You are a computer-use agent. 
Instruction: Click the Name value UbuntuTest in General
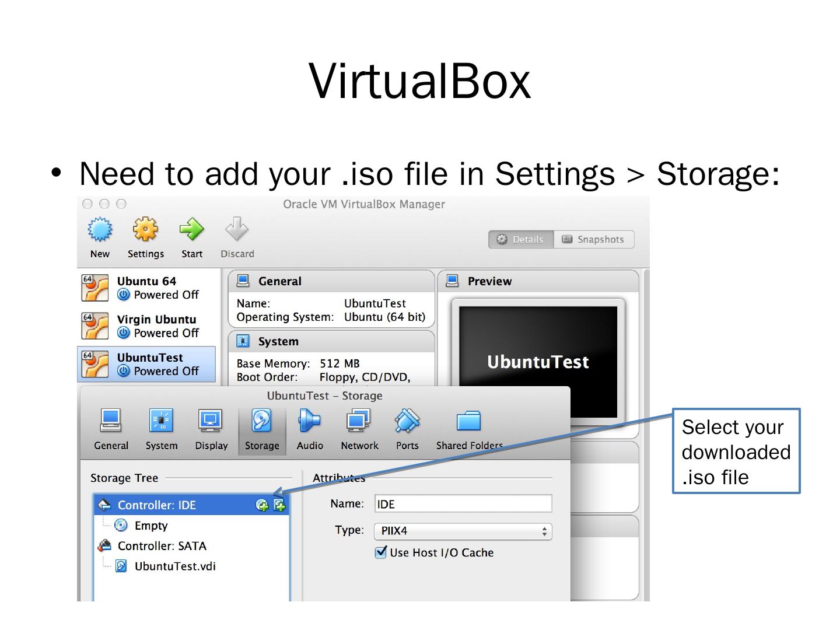(374, 303)
